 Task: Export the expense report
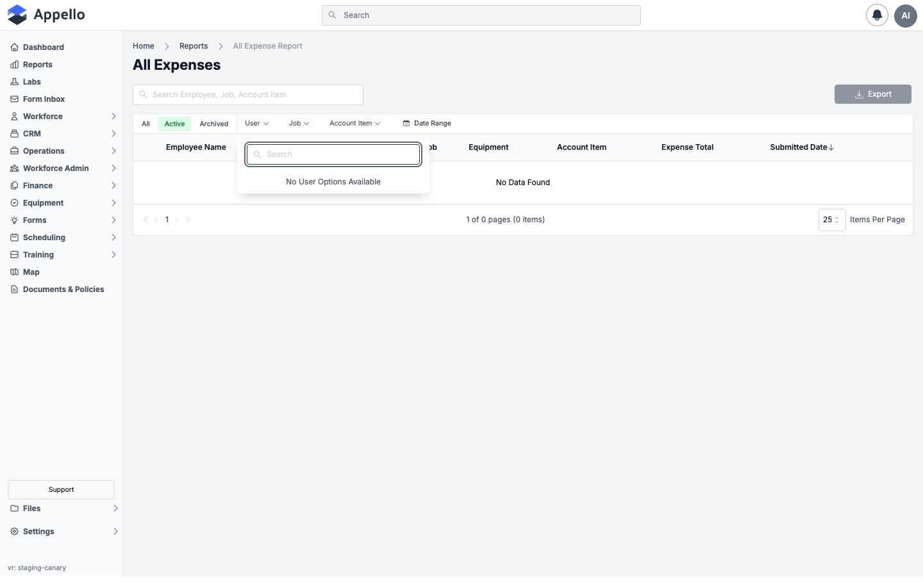tap(873, 94)
